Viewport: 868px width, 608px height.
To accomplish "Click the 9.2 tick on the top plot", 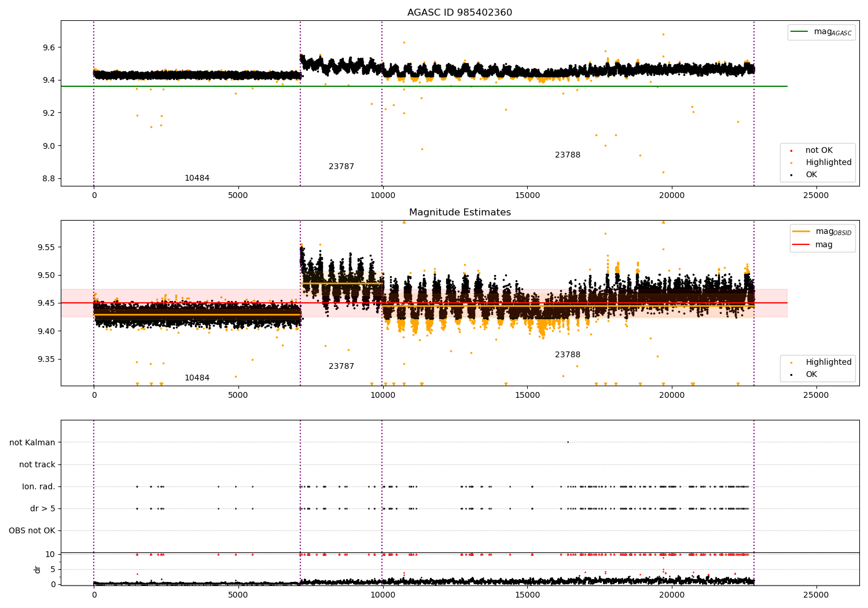I will [49, 113].
